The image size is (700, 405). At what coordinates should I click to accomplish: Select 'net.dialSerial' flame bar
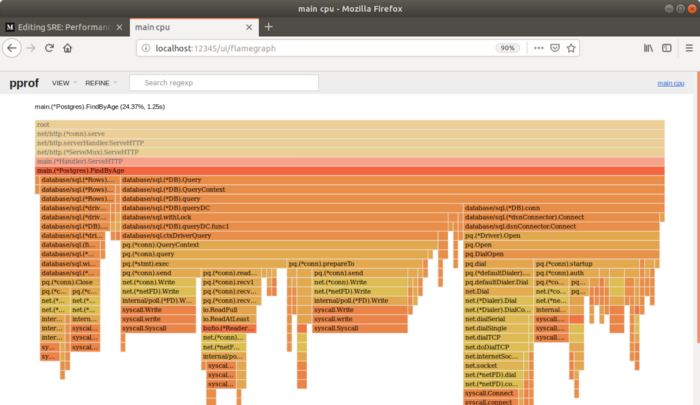click(496, 319)
